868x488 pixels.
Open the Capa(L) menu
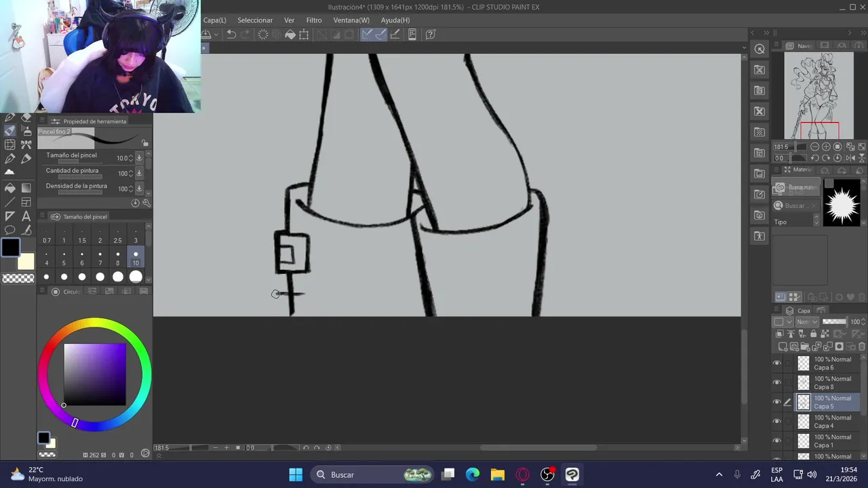215,20
